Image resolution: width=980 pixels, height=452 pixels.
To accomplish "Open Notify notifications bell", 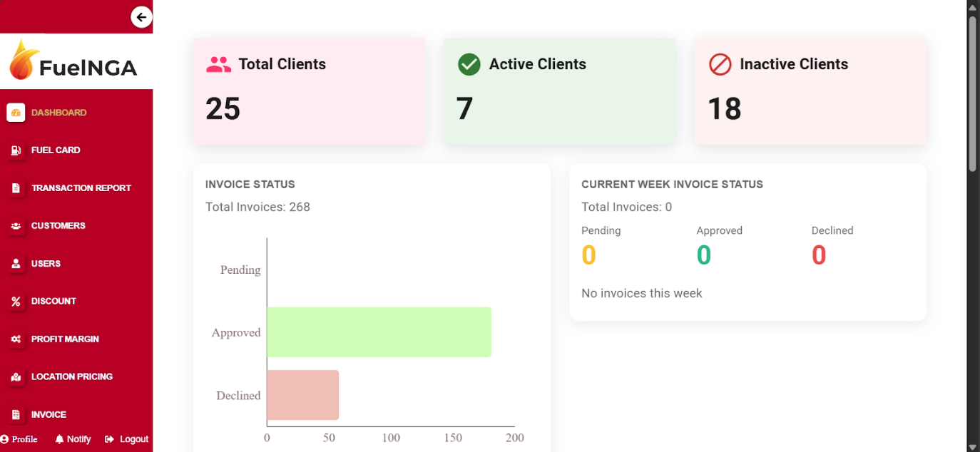I will coord(73,439).
